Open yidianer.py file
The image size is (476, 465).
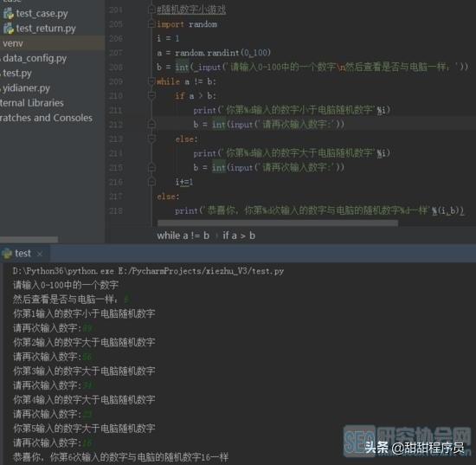(26, 88)
